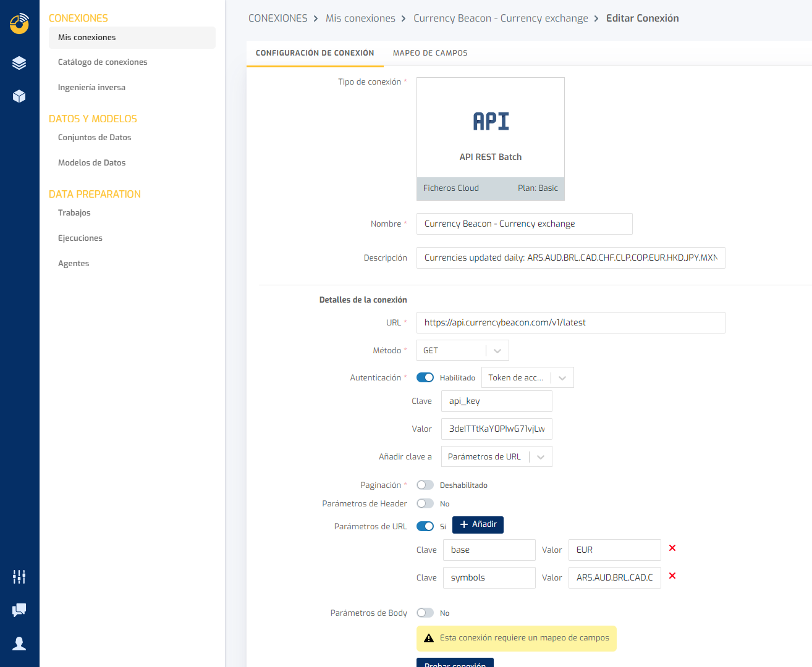Click the DATOS Y MODELOS section header
This screenshot has width=812, height=667.
(93, 119)
